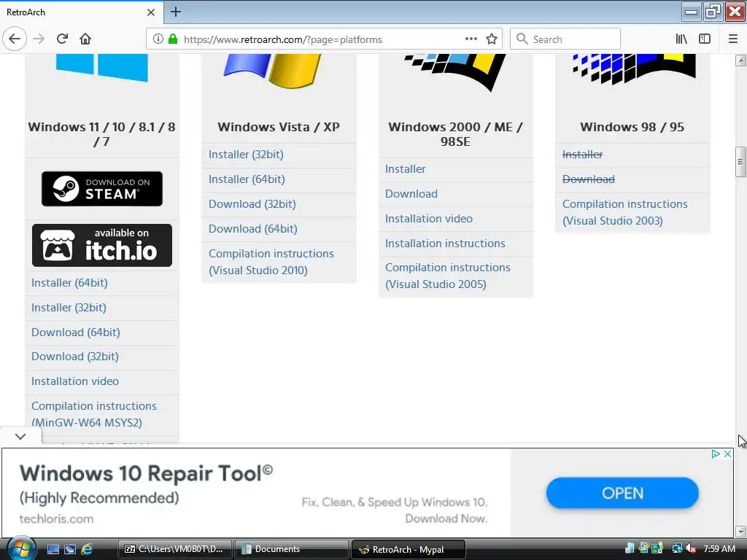Show site information icon in address bar

point(158,39)
